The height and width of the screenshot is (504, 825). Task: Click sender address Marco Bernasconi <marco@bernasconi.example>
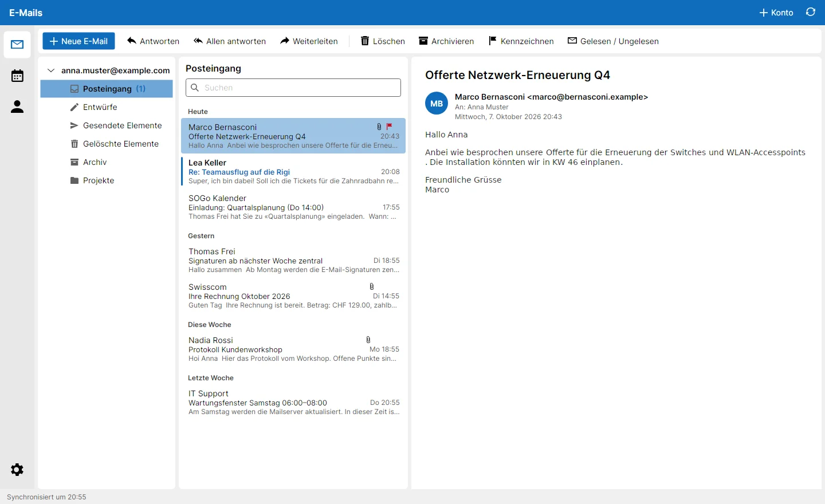click(x=551, y=97)
